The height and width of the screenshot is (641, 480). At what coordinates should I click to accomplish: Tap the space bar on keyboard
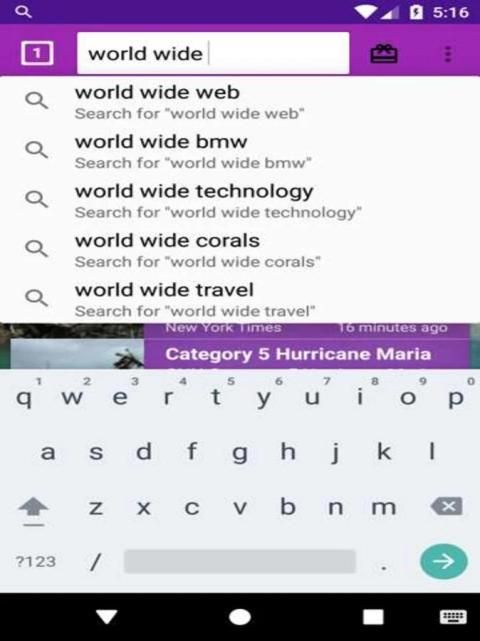(x=240, y=562)
